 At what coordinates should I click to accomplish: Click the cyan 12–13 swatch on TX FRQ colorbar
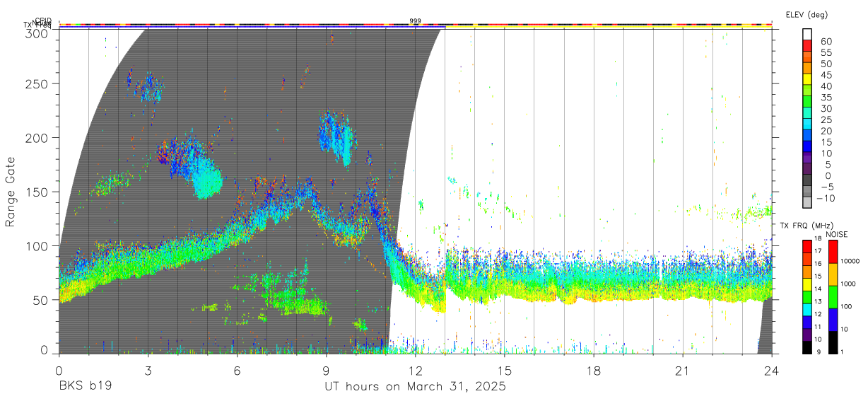tap(807, 309)
